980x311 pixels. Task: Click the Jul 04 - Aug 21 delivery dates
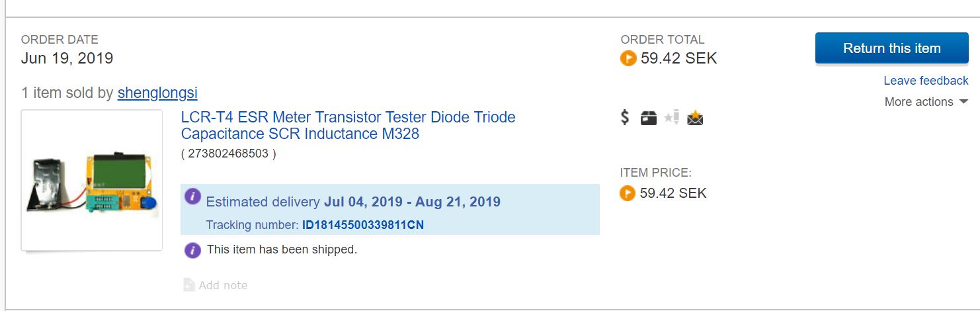point(412,202)
